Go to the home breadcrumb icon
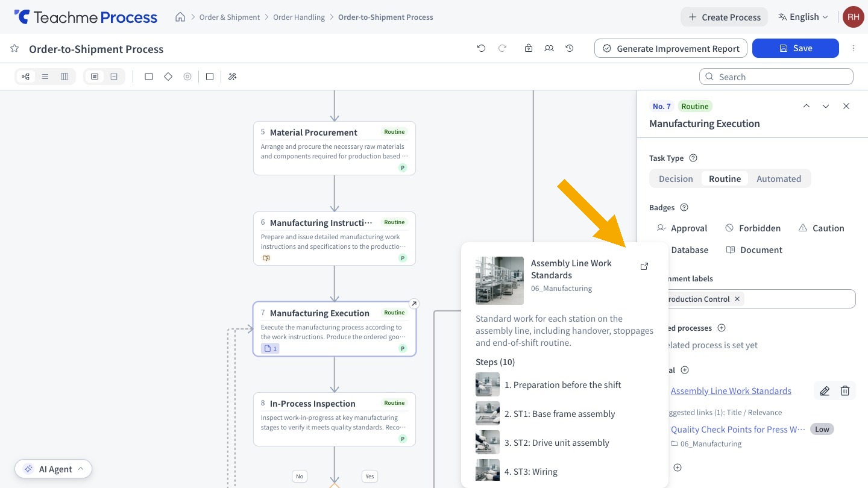Viewport: 868px width, 488px height. coord(180,17)
